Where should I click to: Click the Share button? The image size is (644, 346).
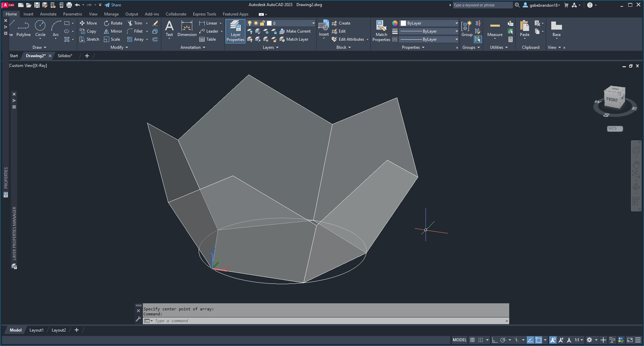113,5
